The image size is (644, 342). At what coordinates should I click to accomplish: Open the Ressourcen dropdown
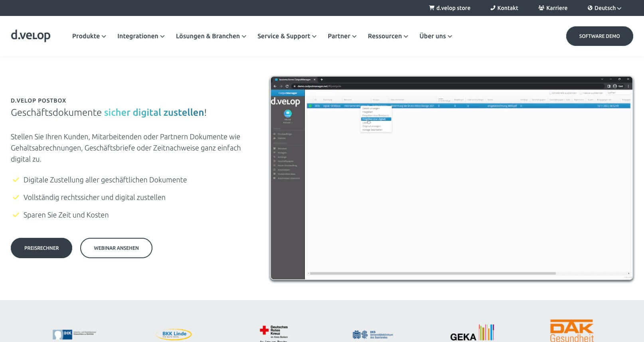(x=388, y=36)
